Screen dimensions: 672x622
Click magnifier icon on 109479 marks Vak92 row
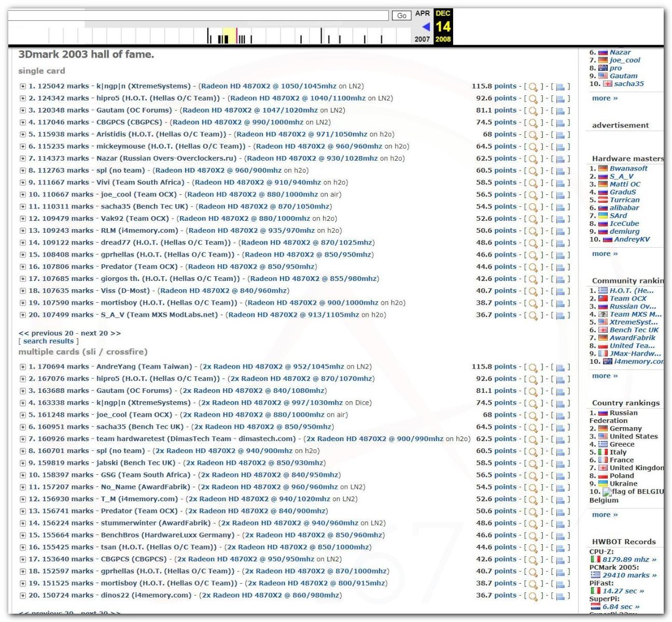point(533,219)
